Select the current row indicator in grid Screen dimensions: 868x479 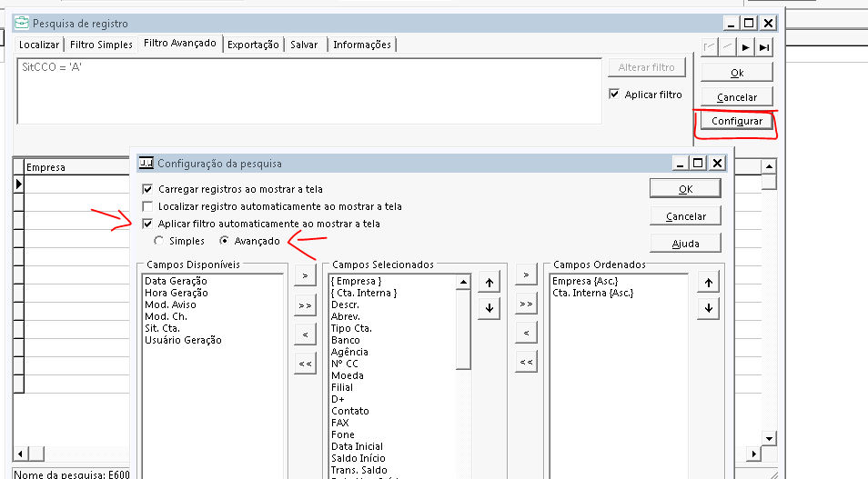(x=19, y=184)
